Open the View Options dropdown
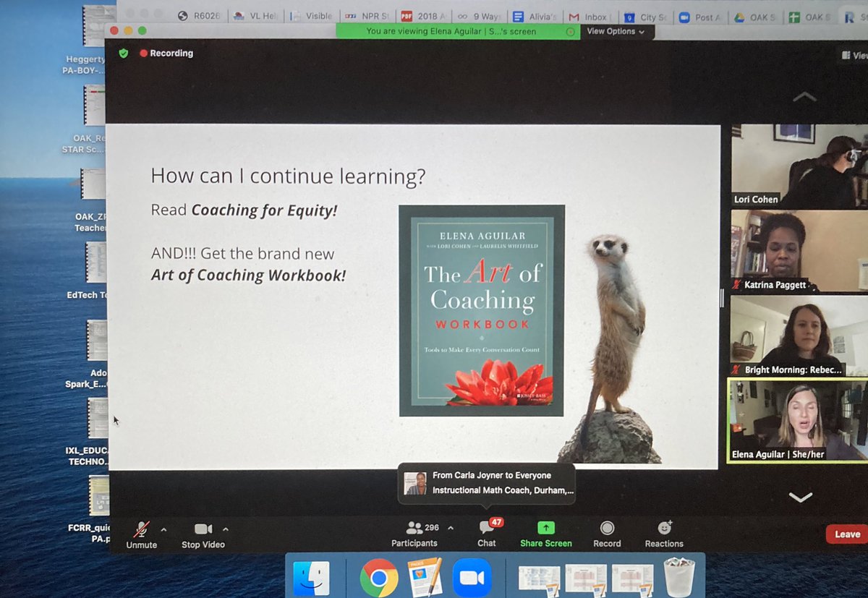Image resolution: width=868 pixels, height=598 pixels. coord(615,32)
